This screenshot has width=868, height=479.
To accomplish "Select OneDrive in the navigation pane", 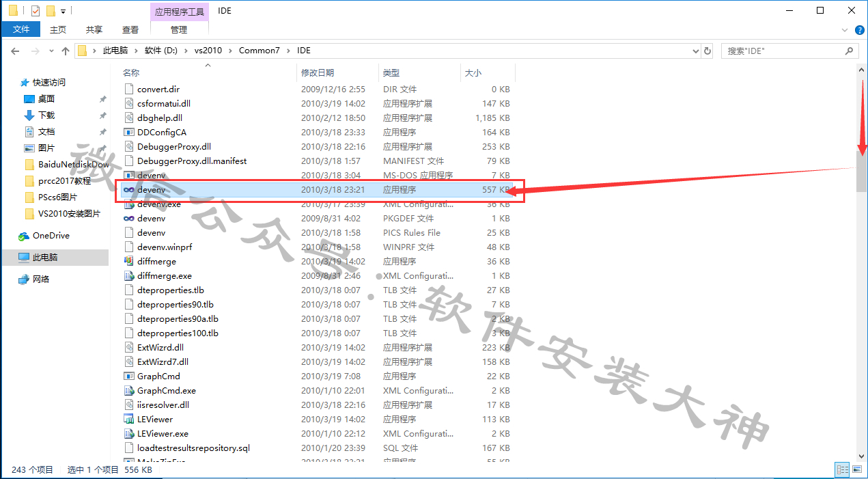I will coord(51,236).
